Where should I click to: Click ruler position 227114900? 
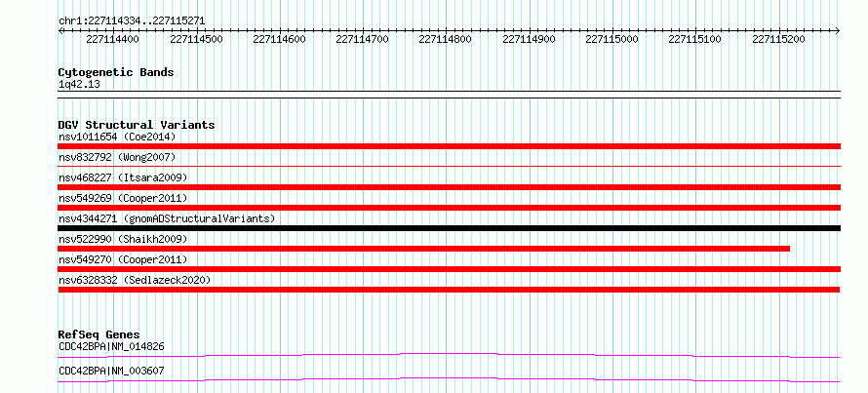(x=529, y=39)
